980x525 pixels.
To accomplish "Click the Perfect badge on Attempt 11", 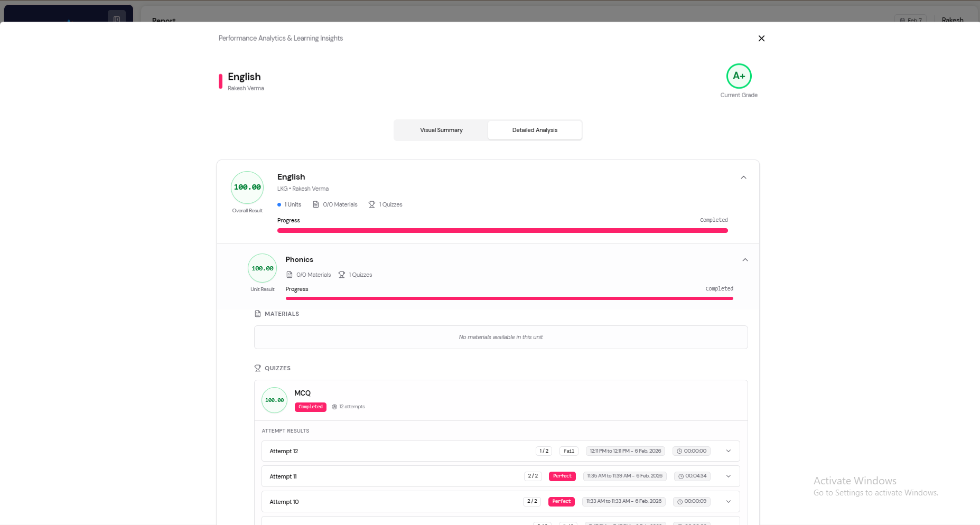I will coord(562,476).
